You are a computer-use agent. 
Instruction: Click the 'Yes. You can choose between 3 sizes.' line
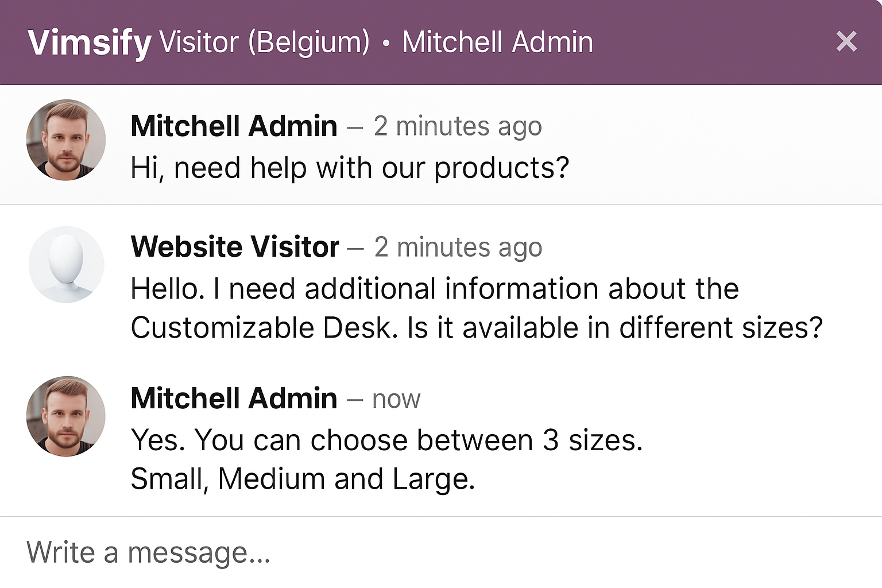(x=386, y=440)
